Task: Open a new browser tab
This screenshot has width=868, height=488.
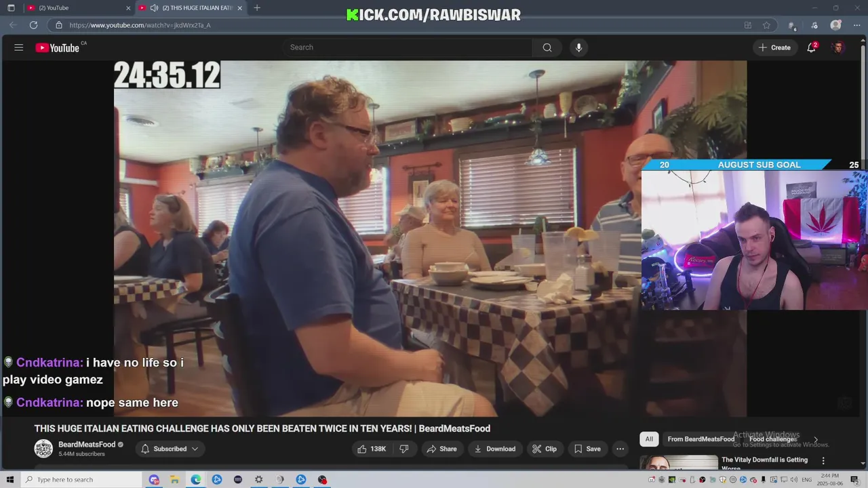Action: [x=256, y=8]
